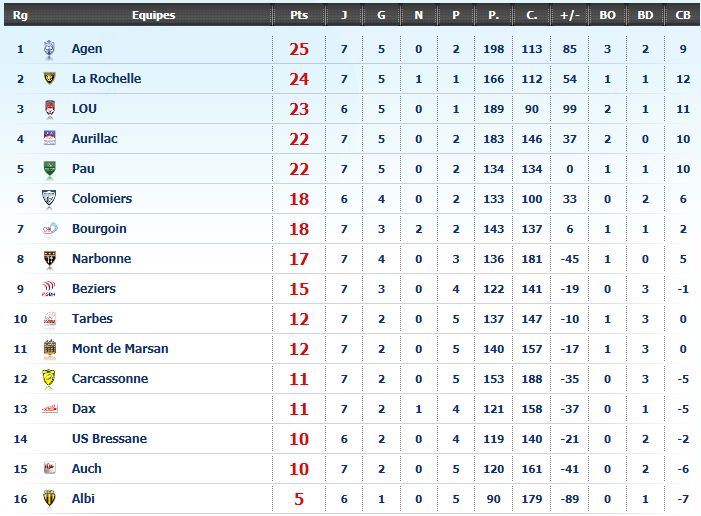The image size is (701, 516).
Task: Click the Agen team crest icon
Action: tap(50, 50)
